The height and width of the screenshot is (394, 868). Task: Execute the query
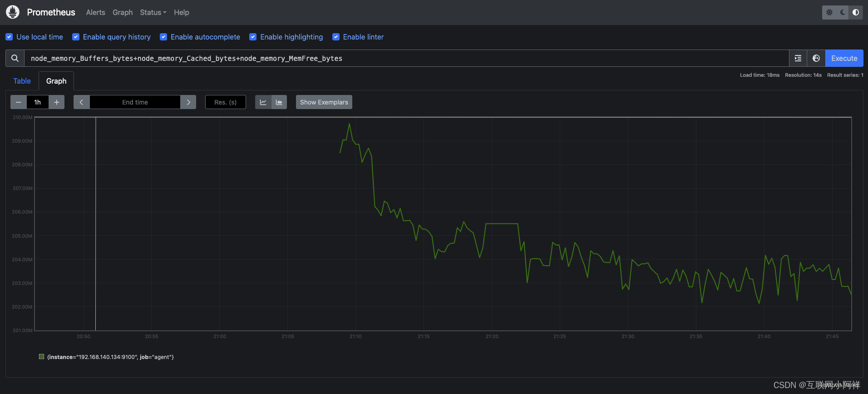(844, 58)
